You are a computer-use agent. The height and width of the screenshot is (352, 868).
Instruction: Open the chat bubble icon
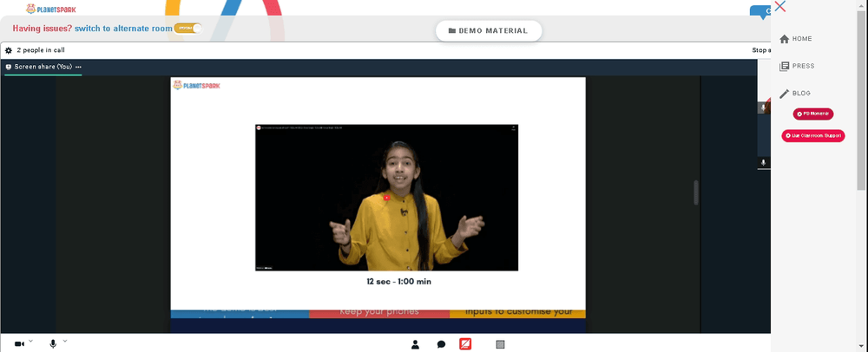pos(441,344)
